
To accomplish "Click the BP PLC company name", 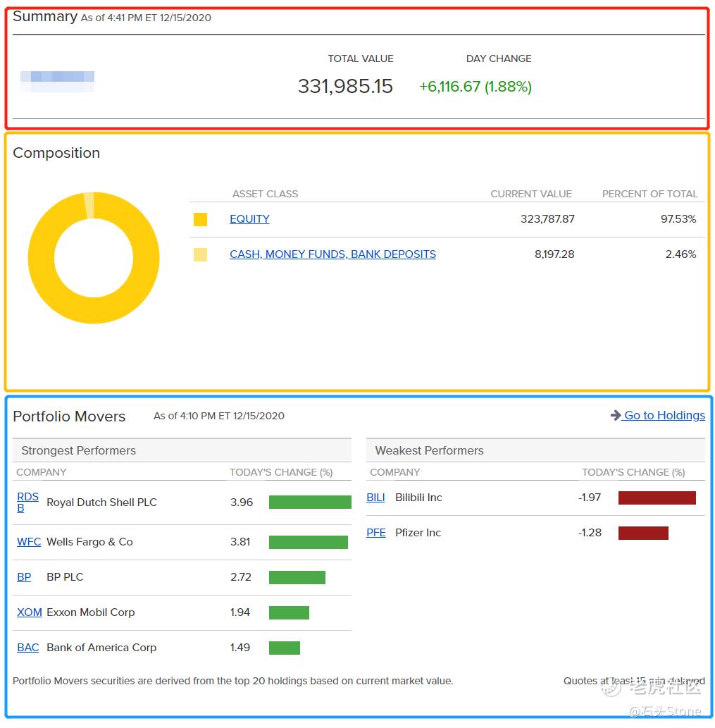I will pos(65,577).
